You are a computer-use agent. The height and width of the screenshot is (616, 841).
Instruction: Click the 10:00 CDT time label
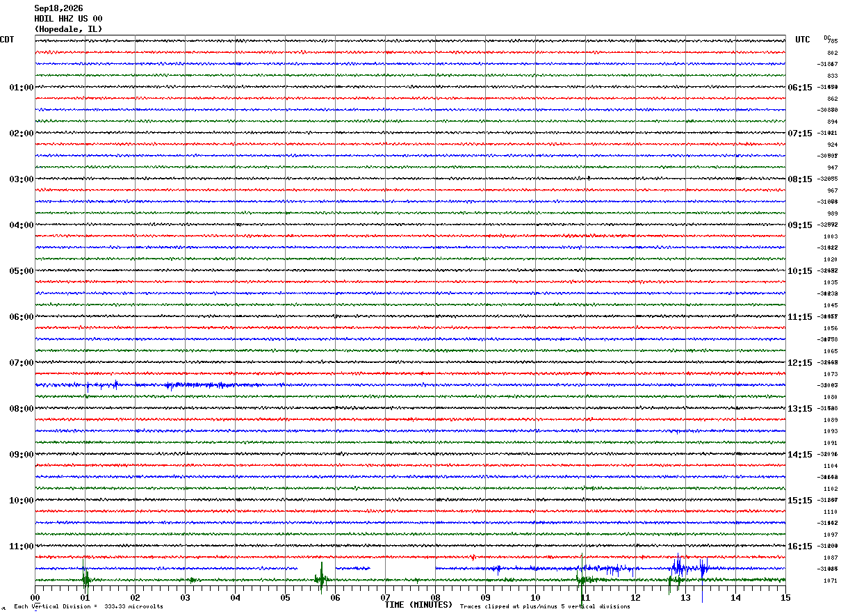(x=22, y=501)
